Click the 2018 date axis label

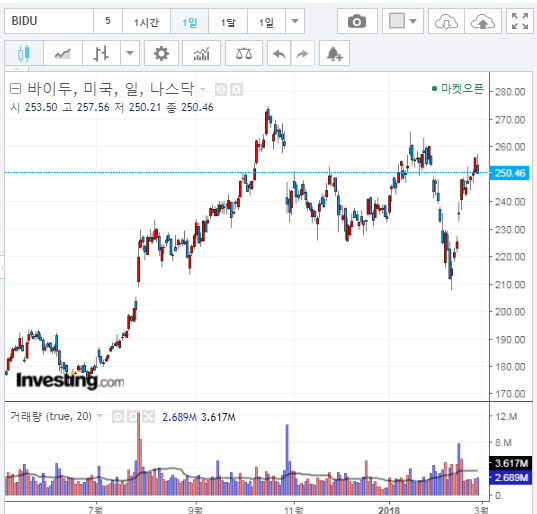[x=389, y=510]
